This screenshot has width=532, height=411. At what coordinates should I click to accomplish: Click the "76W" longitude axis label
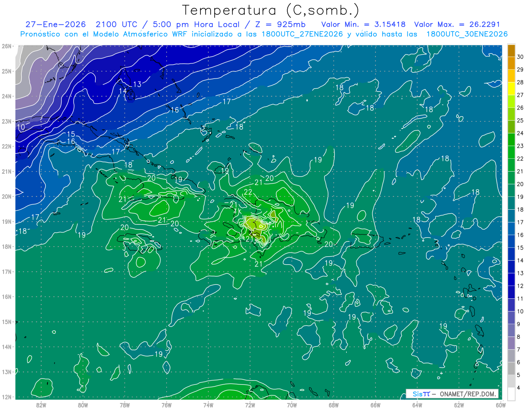click(167, 404)
